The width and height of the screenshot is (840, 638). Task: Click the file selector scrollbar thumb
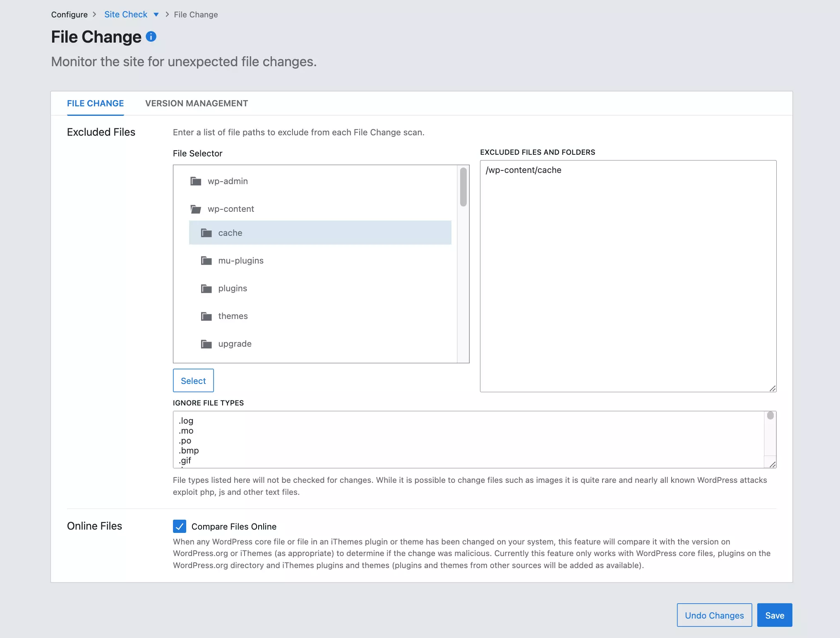[x=463, y=187]
